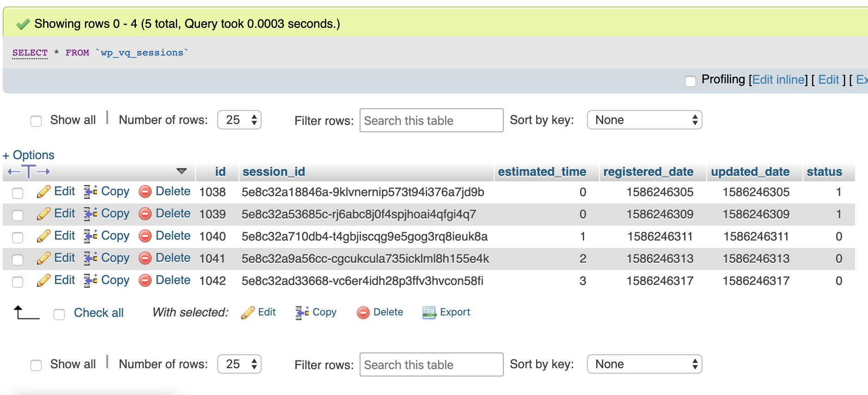Click the With selected Edit pencil icon

tap(248, 313)
